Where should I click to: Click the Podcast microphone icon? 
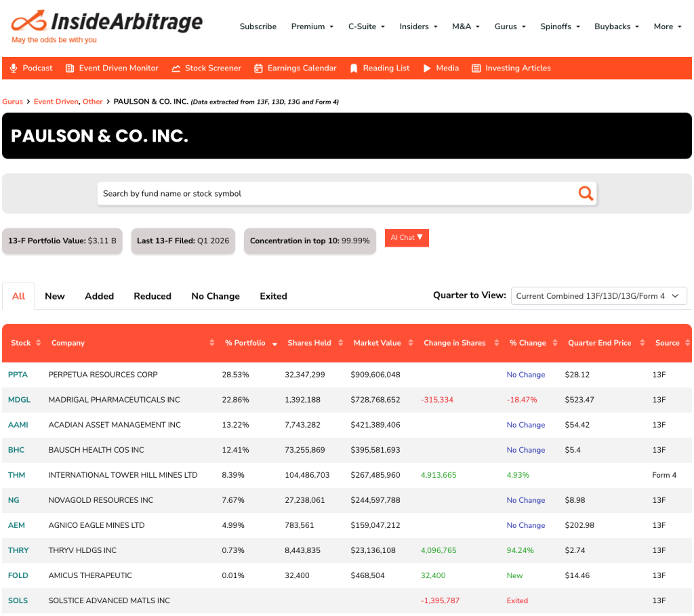click(x=14, y=68)
